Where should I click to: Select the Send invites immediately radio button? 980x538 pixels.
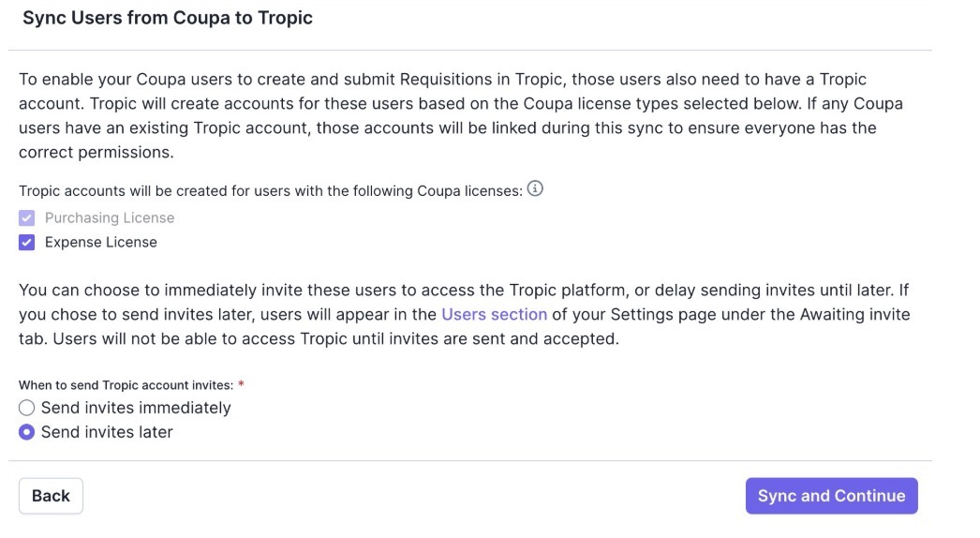click(x=27, y=408)
